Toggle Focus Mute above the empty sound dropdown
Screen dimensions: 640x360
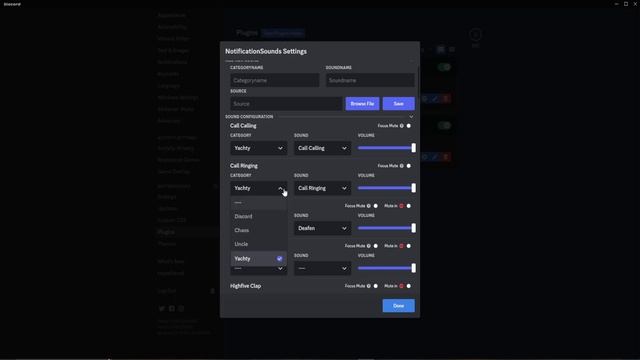pos(376,246)
